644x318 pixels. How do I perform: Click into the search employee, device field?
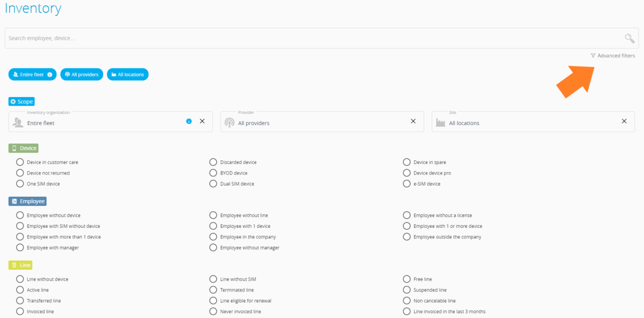[310, 38]
